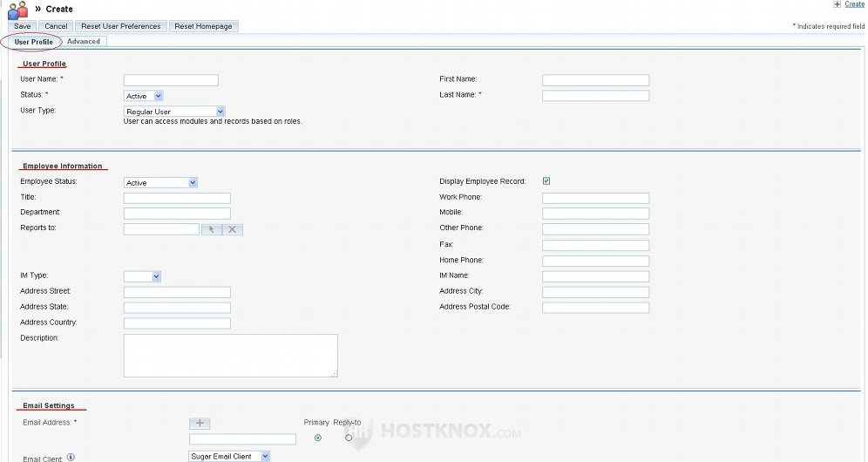The width and height of the screenshot is (868, 462).
Task: Click the users module icon in header
Action: [x=17, y=10]
